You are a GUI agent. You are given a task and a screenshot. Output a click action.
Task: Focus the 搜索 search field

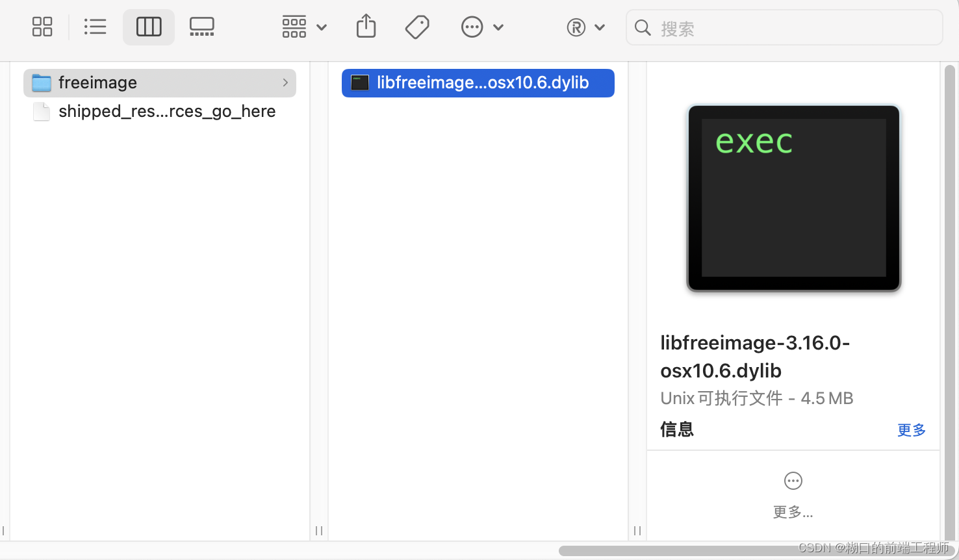(x=784, y=28)
